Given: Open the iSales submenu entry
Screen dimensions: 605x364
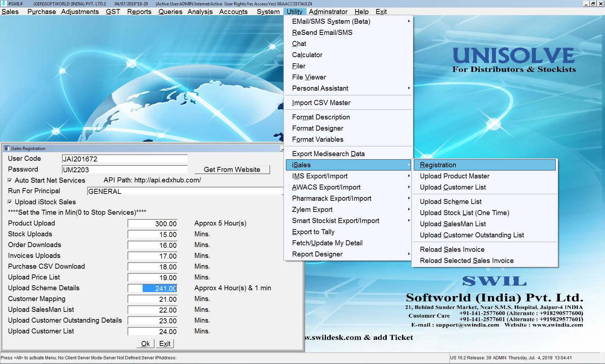Looking at the screenshot, I should click(348, 165).
